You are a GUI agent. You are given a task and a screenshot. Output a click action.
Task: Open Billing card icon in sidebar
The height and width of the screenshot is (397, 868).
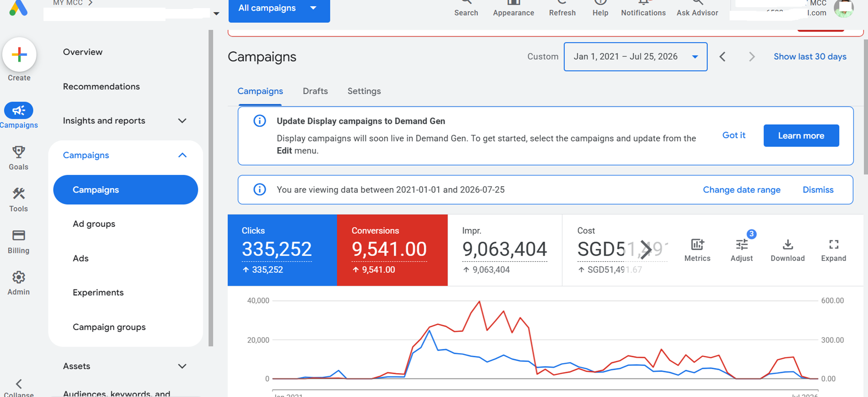[19, 235]
